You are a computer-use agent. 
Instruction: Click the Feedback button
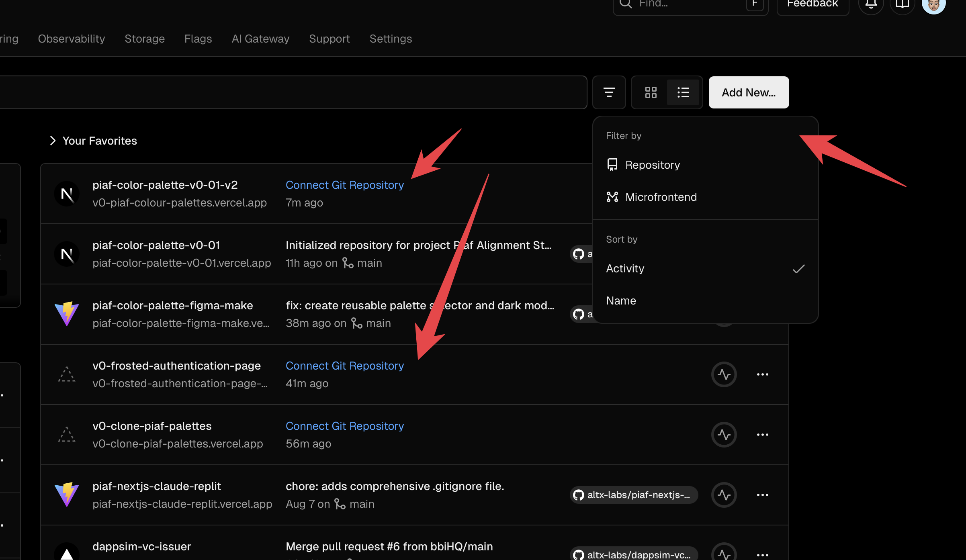(x=812, y=5)
